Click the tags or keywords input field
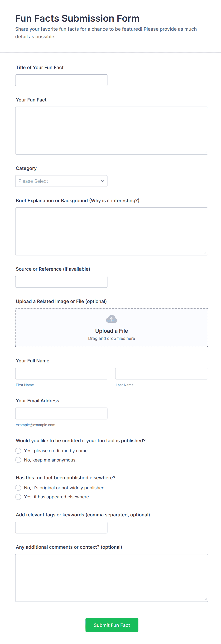Image resolution: width=221 pixels, height=644 pixels. pyautogui.click(x=61, y=528)
